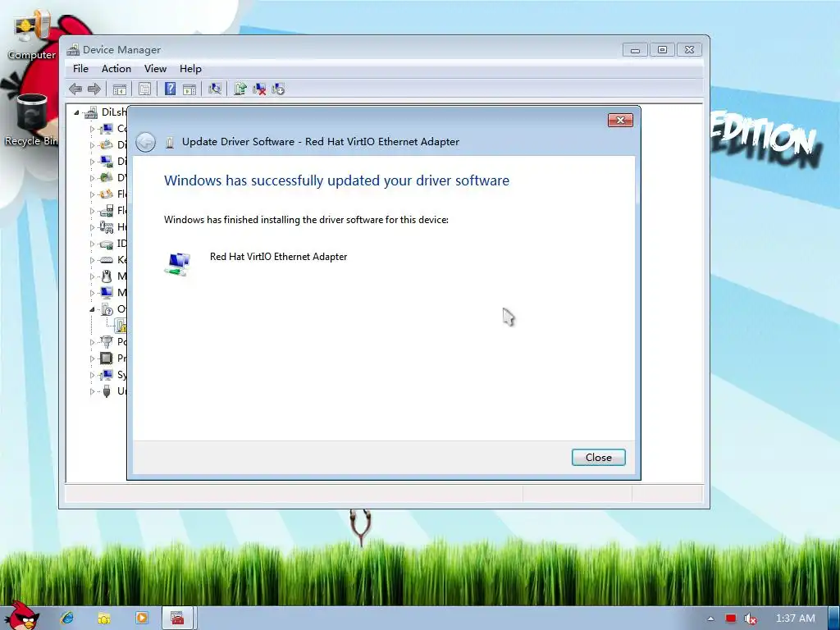Image resolution: width=840 pixels, height=630 pixels.
Task: Click the Uninstall device toolbar icon (red X)
Action: pos(259,89)
